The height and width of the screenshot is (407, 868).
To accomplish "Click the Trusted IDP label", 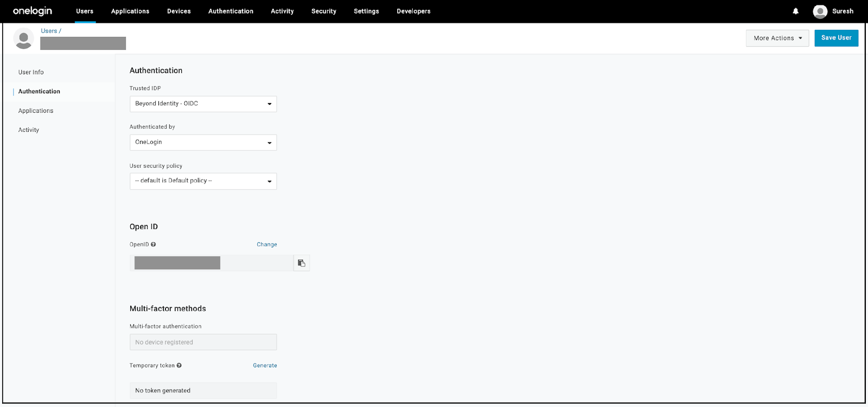I will coord(145,88).
